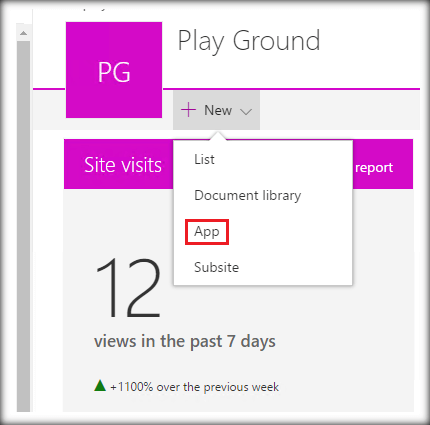Open the report link in Site visits
The image size is (430, 425).
(x=374, y=168)
